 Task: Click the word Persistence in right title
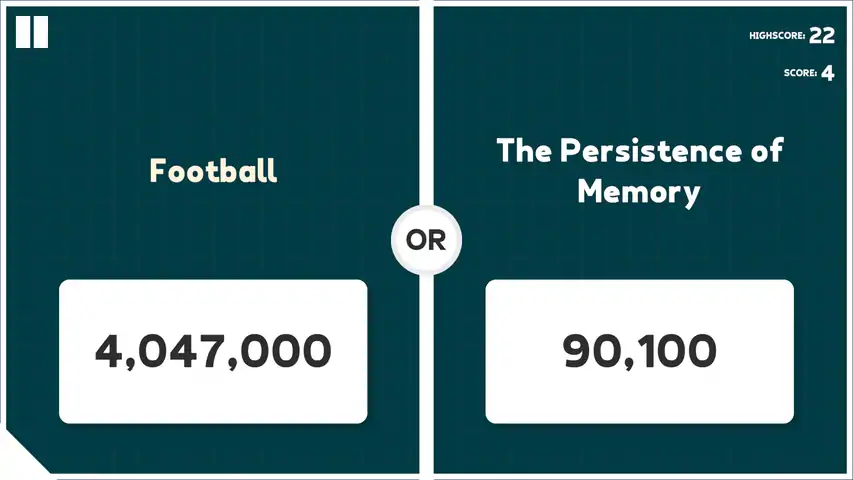(x=656, y=151)
